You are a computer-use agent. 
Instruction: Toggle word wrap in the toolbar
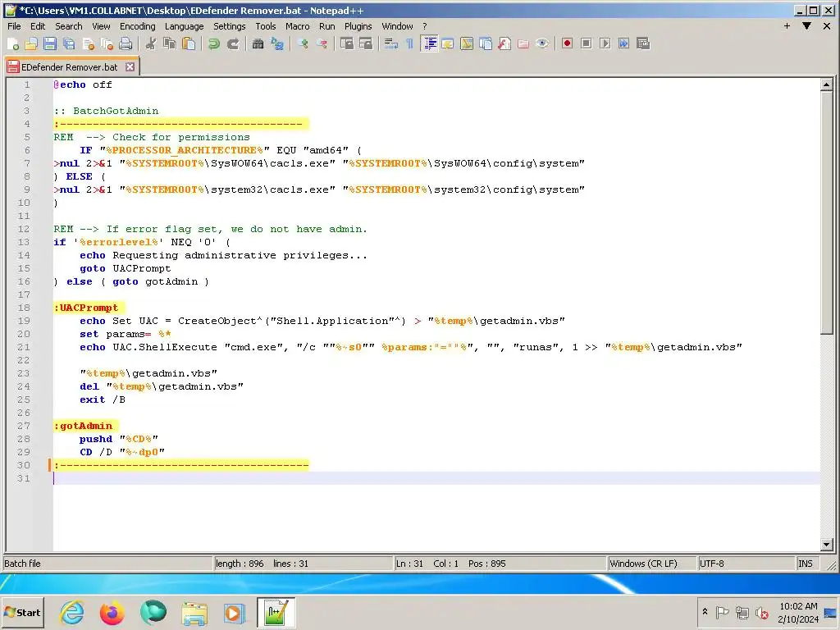pos(391,44)
